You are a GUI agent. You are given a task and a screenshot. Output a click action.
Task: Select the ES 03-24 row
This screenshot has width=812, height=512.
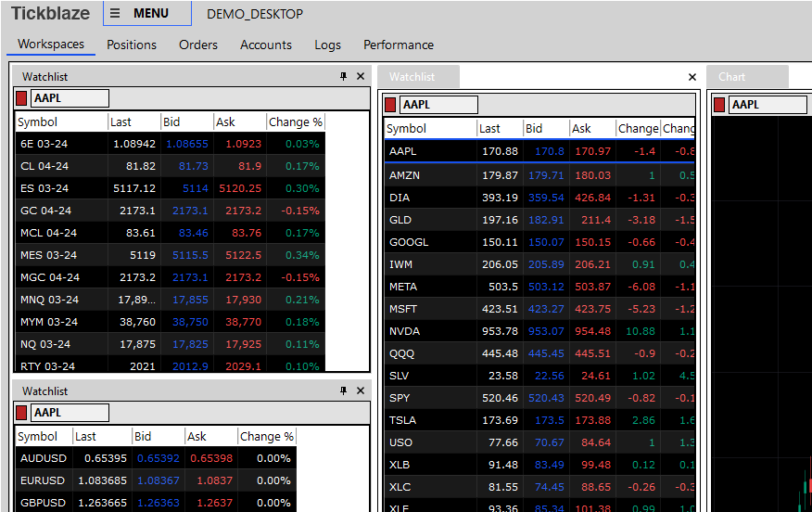171,188
